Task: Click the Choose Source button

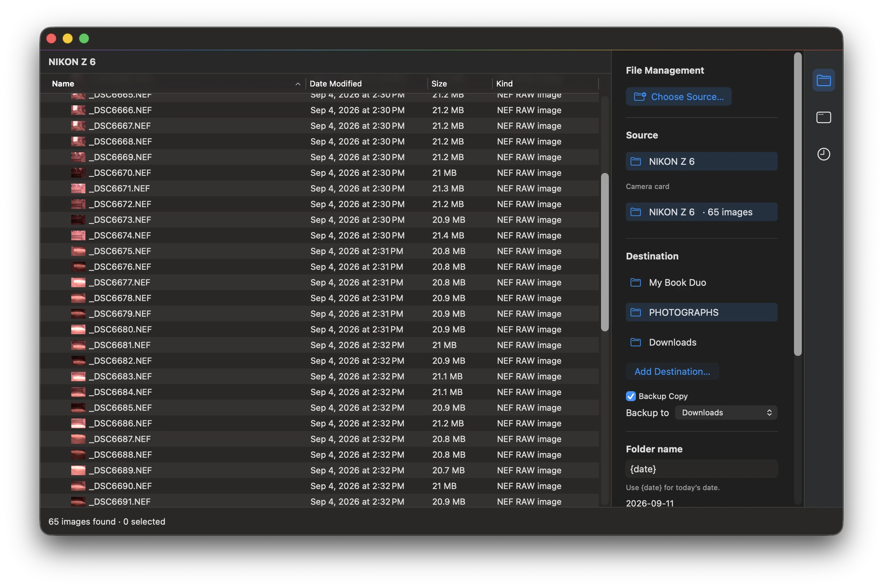Action: point(678,96)
